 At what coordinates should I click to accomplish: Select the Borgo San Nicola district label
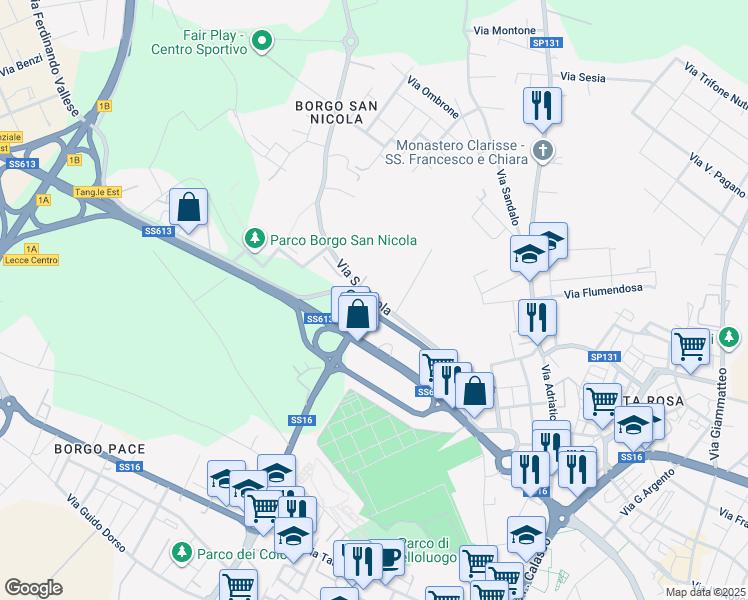(x=336, y=113)
